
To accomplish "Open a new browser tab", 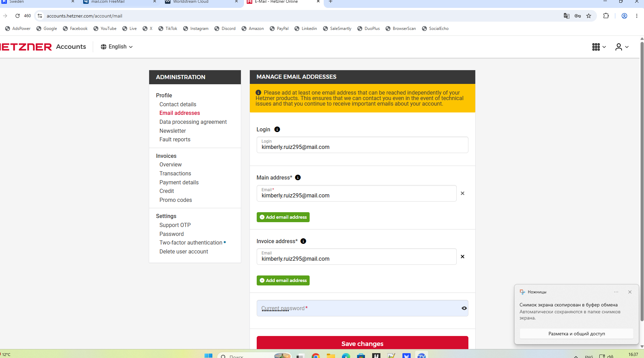I will point(331,2).
